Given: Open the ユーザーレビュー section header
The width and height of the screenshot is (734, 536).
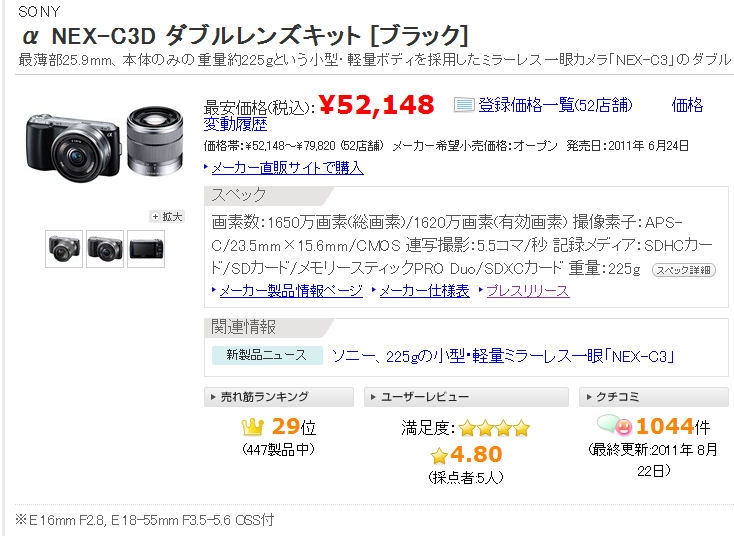Looking at the screenshot, I should pyautogui.click(x=466, y=397).
